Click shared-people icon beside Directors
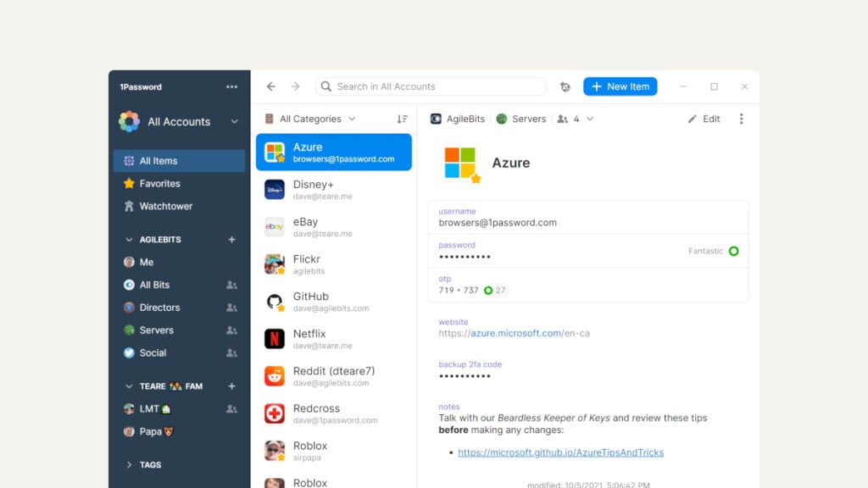Screen dimensions: 868x488 pyautogui.click(x=231, y=308)
